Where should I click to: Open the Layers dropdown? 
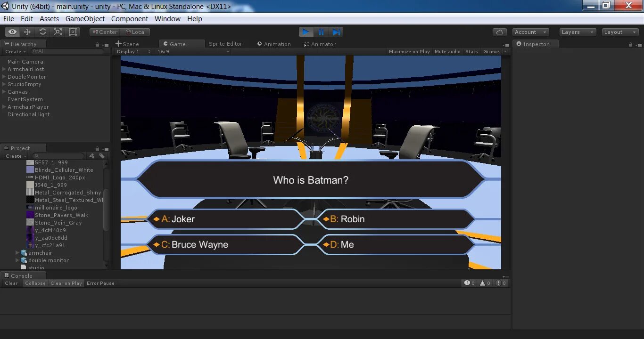(578, 32)
